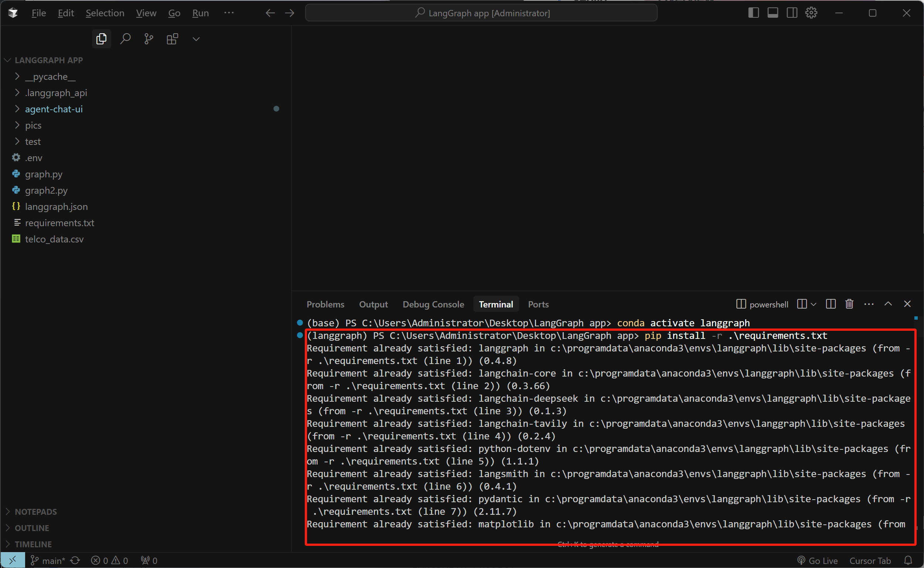
Task: Click the powershell terminal label
Action: 762,304
